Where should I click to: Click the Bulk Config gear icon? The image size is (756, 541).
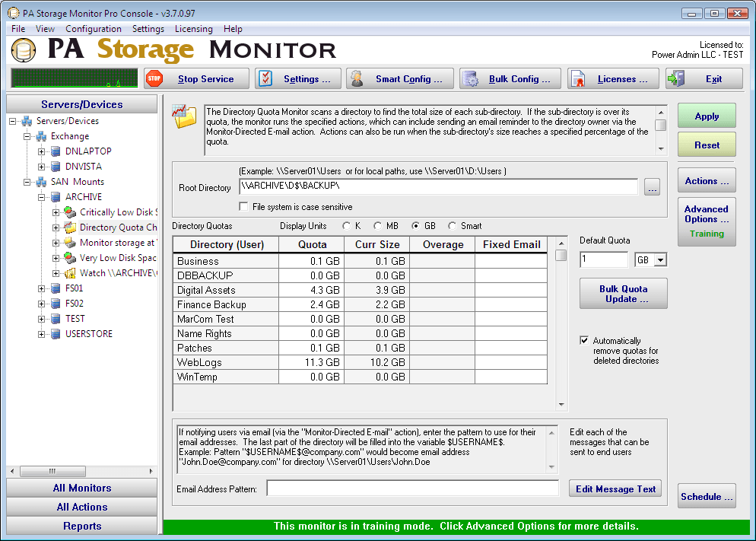point(471,79)
